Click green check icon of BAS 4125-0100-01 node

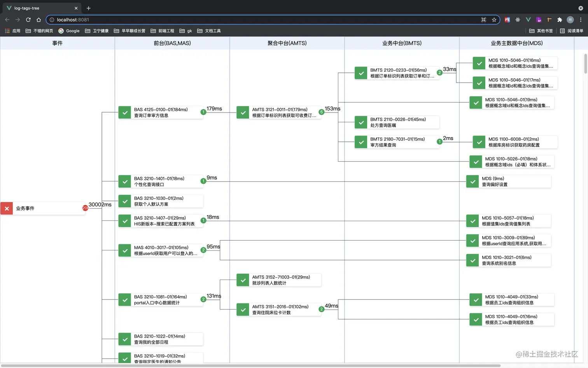(x=125, y=113)
